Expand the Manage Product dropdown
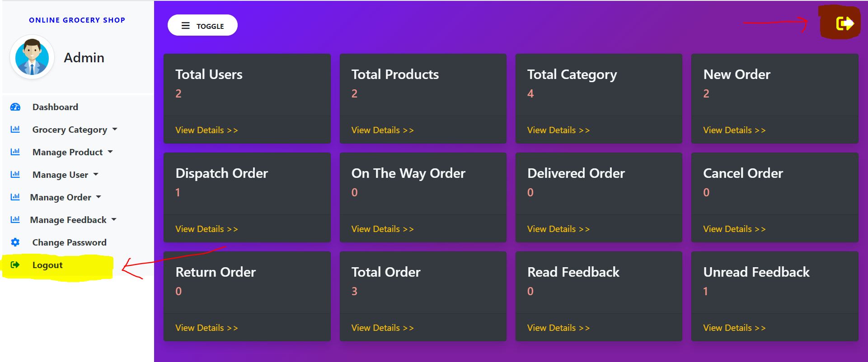 (72, 152)
